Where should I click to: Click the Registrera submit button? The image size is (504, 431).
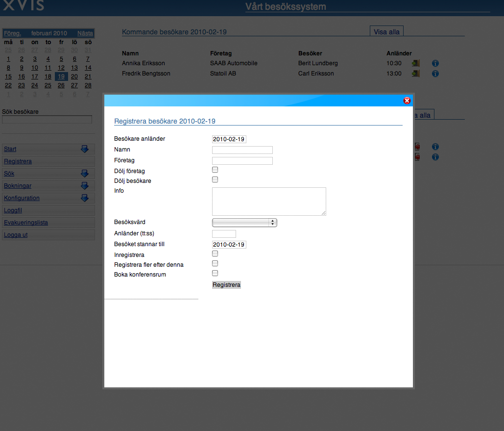[226, 285]
